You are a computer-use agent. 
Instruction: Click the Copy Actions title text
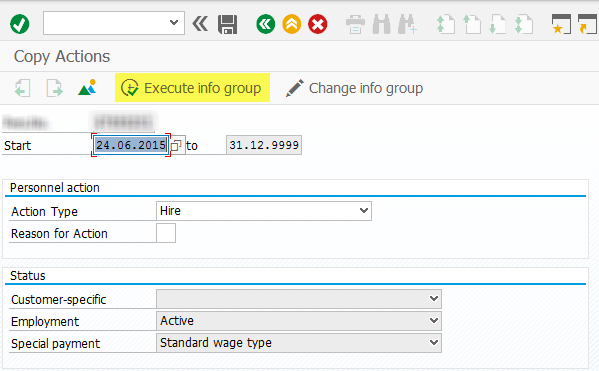[x=62, y=57]
